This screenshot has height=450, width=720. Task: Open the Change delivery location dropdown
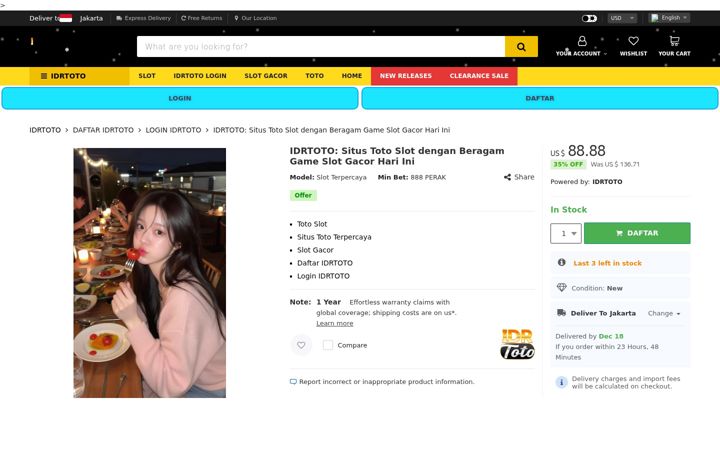click(x=664, y=313)
